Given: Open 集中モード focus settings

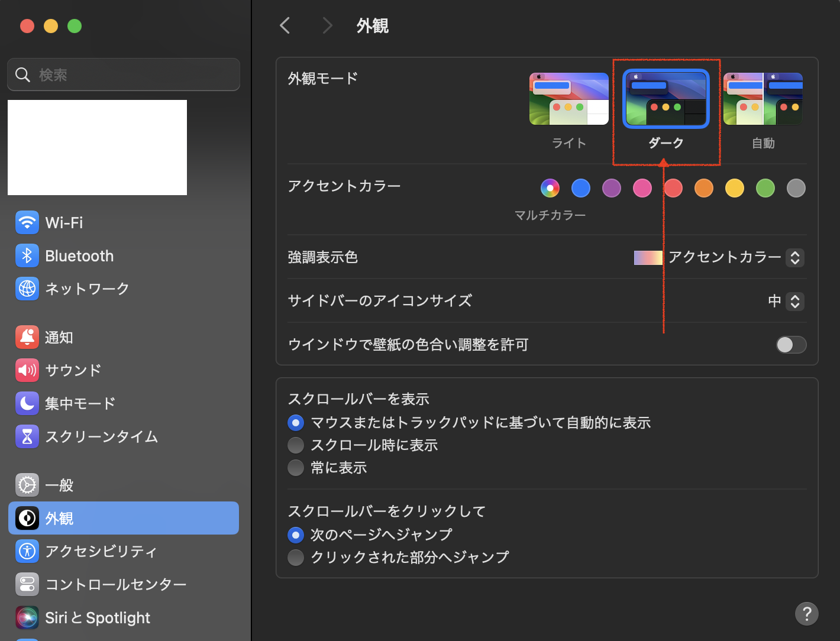Looking at the screenshot, I should (x=80, y=404).
